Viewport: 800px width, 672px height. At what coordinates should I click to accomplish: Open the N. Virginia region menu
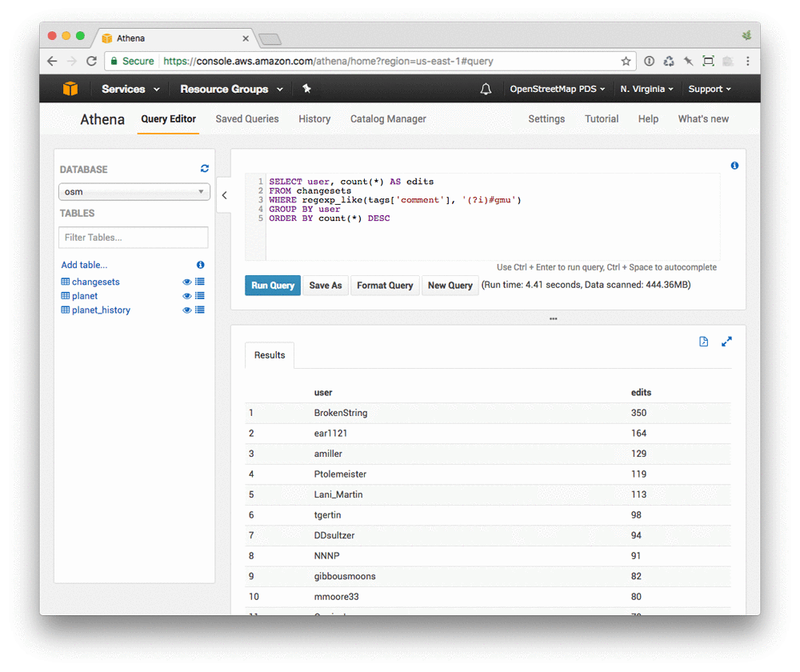point(646,90)
